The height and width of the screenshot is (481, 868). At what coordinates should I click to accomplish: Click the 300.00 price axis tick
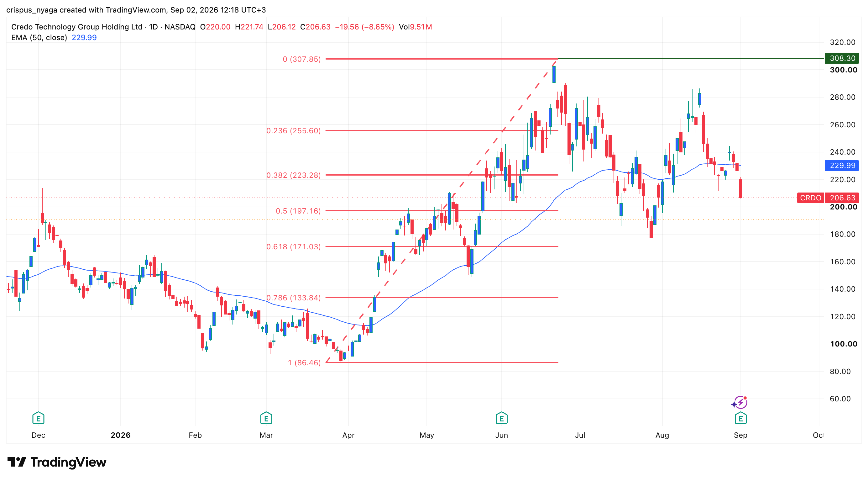844,70
